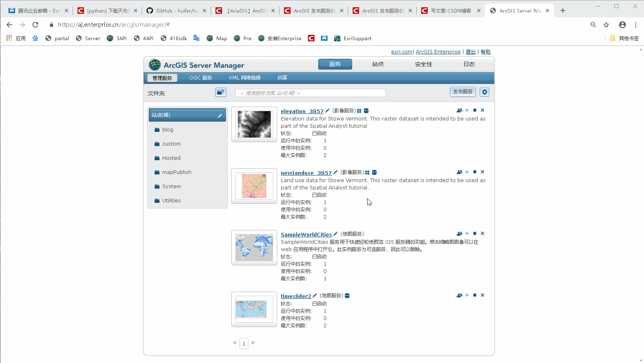Stop the SampleWorldCities service

(475, 234)
